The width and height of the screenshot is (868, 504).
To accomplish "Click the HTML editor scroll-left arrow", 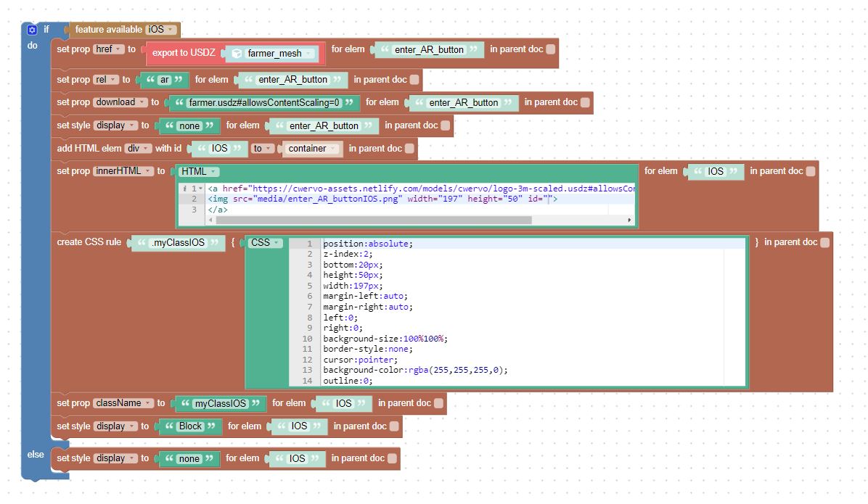I will click(x=210, y=220).
